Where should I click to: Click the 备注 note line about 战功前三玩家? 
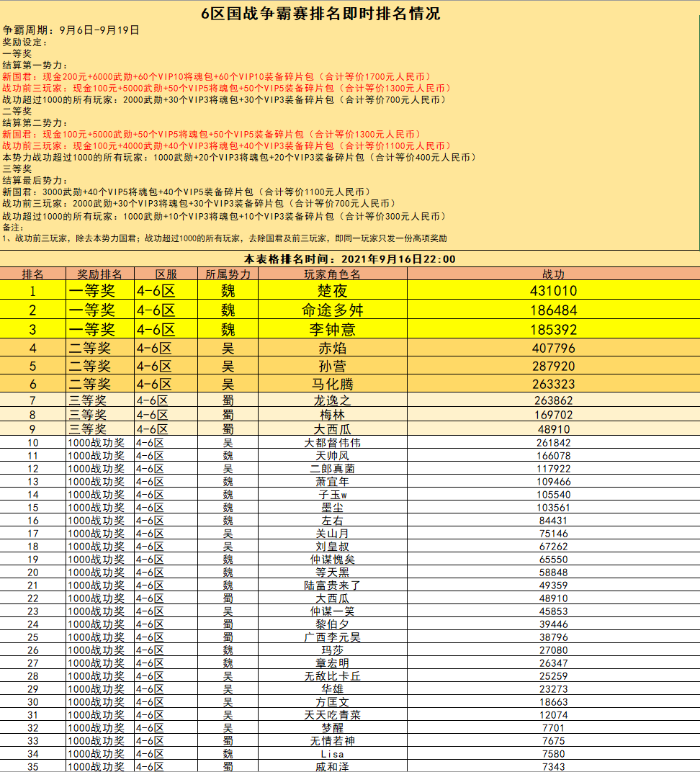[225, 238]
